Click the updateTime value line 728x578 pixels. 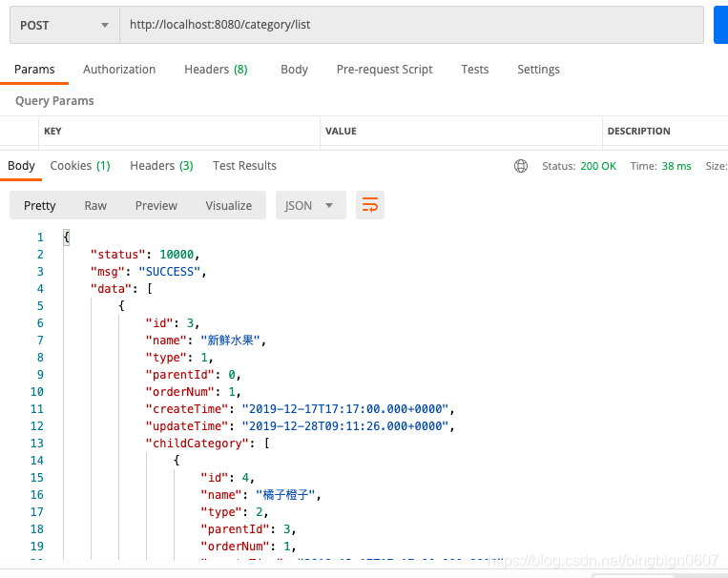coord(300,426)
